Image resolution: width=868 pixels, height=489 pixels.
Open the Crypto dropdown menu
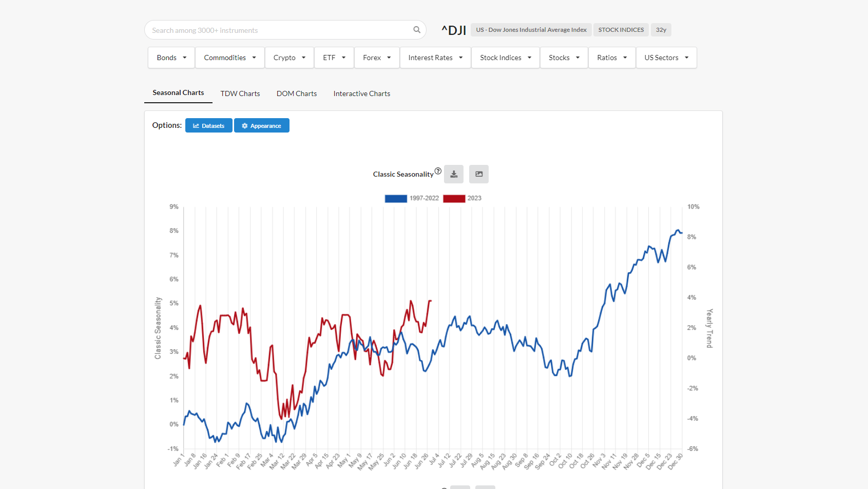coord(289,58)
